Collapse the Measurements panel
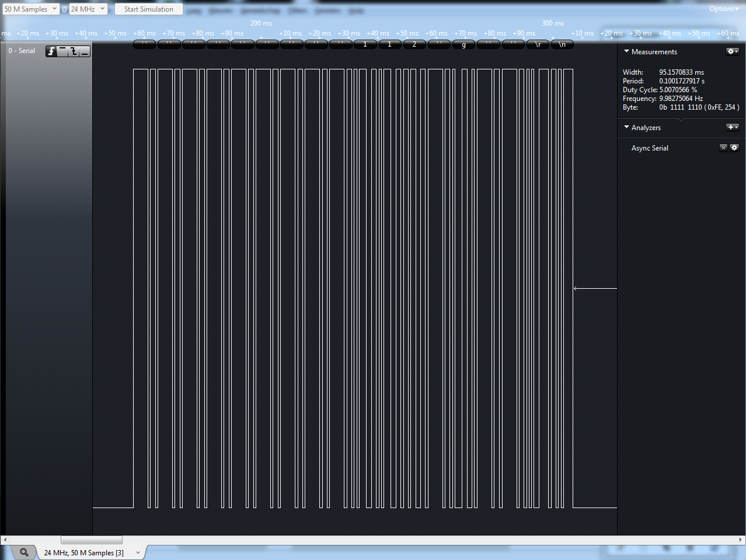This screenshot has height=560, width=746. [626, 51]
